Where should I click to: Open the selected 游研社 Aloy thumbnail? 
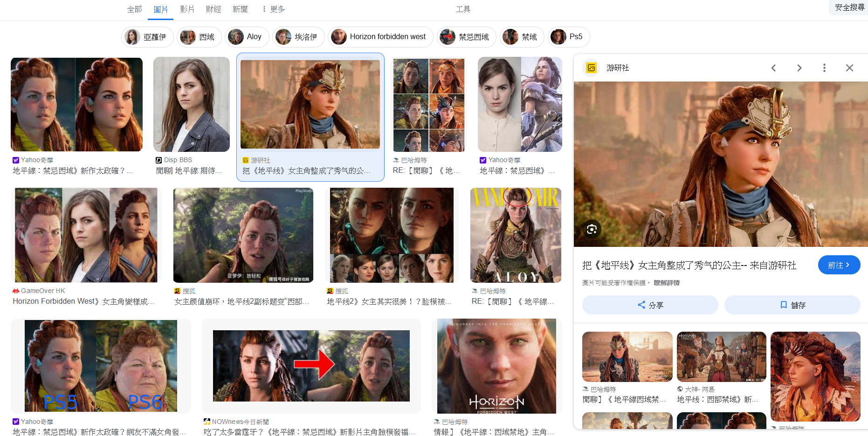310,104
